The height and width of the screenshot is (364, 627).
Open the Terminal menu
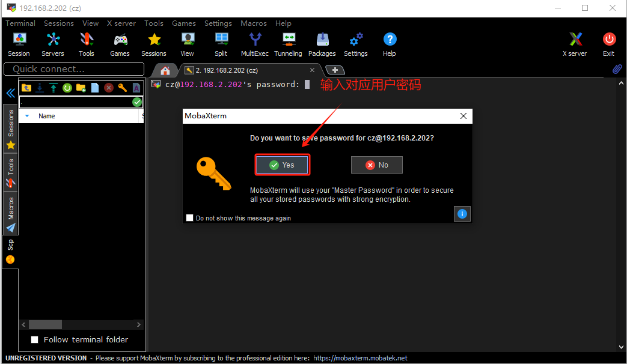20,23
